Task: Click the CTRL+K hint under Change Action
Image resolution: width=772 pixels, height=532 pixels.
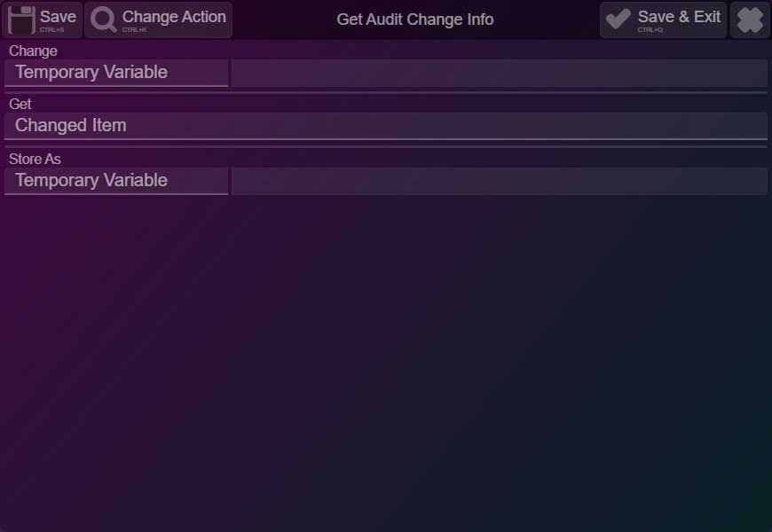Action: pos(134,30)
